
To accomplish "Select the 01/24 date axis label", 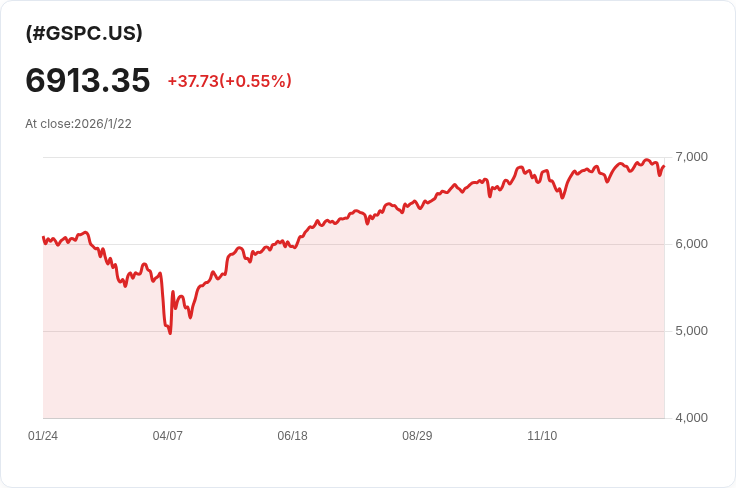I will point(43,435).
